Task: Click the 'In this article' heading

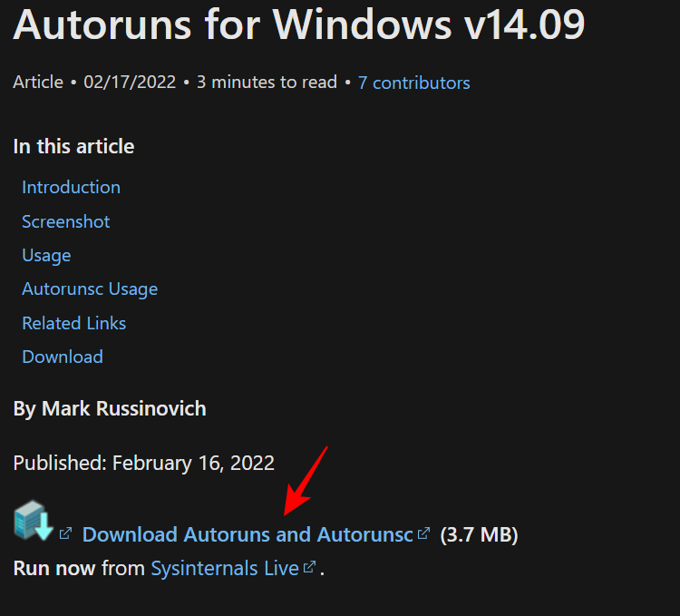Action: [x=73, y=146]
